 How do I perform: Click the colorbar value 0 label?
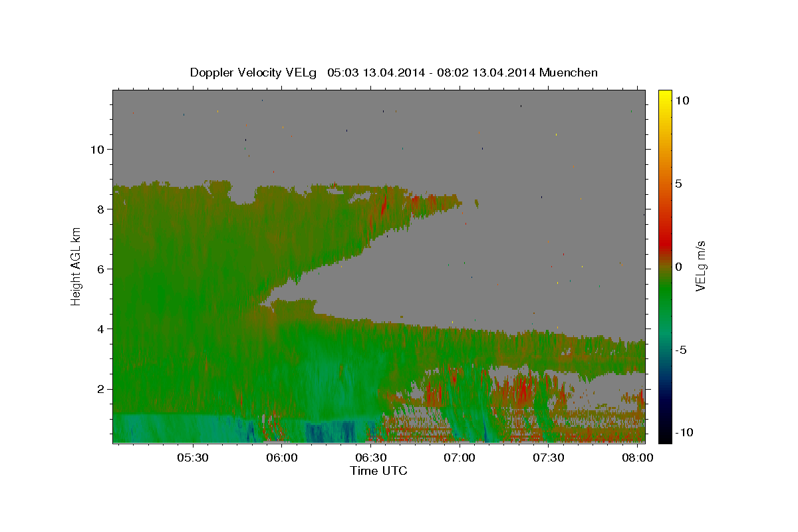(680, 266)
